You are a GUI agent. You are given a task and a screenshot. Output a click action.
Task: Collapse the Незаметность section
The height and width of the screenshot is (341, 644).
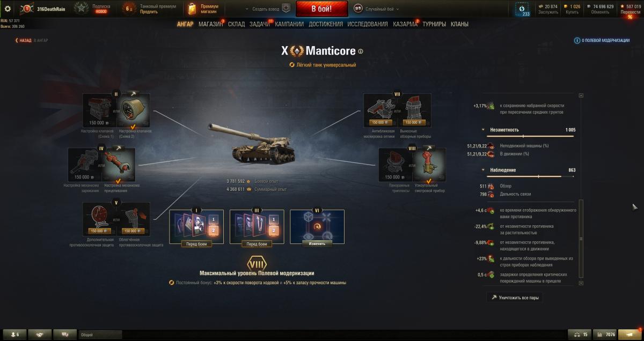483,130
